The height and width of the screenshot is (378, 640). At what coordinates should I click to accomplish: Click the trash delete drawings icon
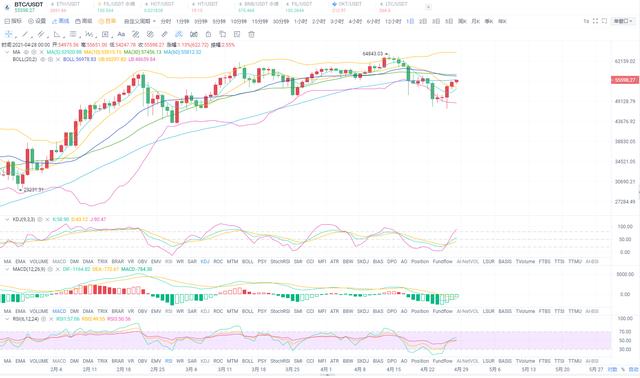click(x=251, y=34)
